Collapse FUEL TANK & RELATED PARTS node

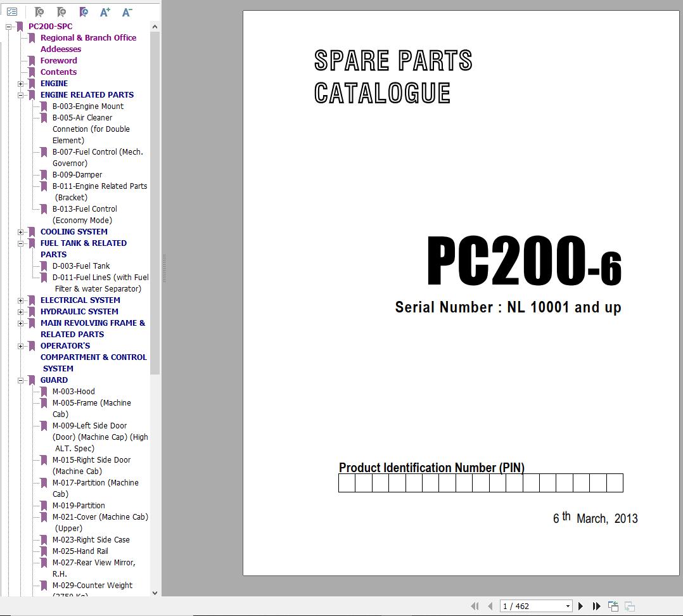click(20, 243)
